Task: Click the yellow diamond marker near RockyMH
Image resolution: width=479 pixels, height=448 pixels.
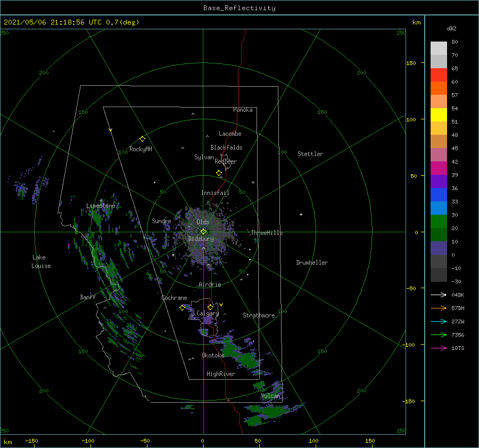Action: 142,139
